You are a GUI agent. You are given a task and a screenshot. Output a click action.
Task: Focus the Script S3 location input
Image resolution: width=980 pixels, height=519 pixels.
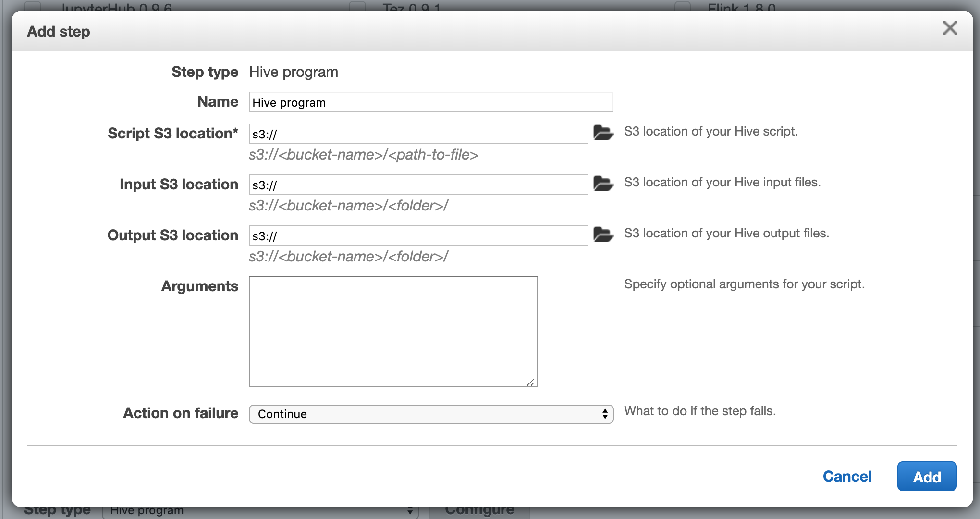point(418,134)
